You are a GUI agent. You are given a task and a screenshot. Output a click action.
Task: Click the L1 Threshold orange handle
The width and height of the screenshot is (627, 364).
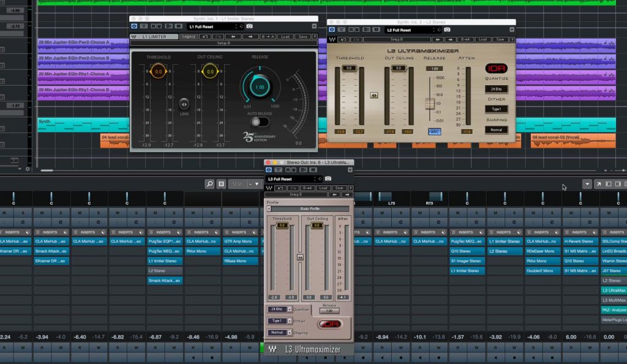pyautogui.click(x=159, y=72)
